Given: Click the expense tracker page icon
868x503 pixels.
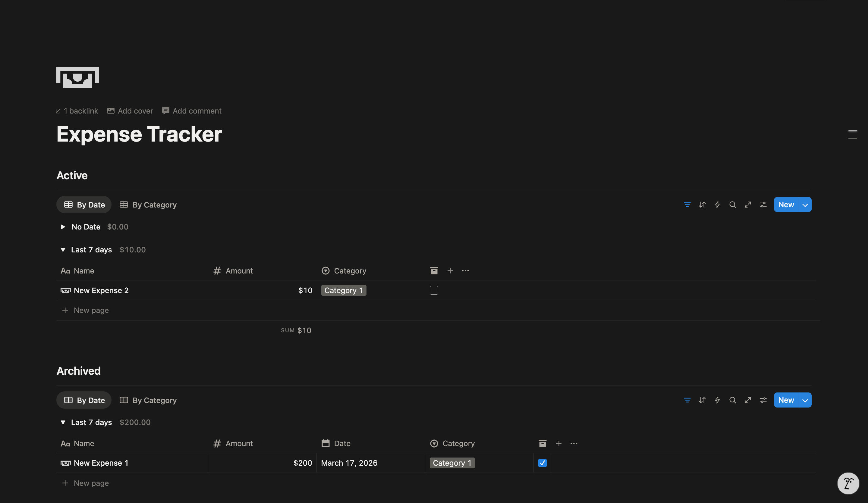Looking at the screenshot, I should [77, 77].
